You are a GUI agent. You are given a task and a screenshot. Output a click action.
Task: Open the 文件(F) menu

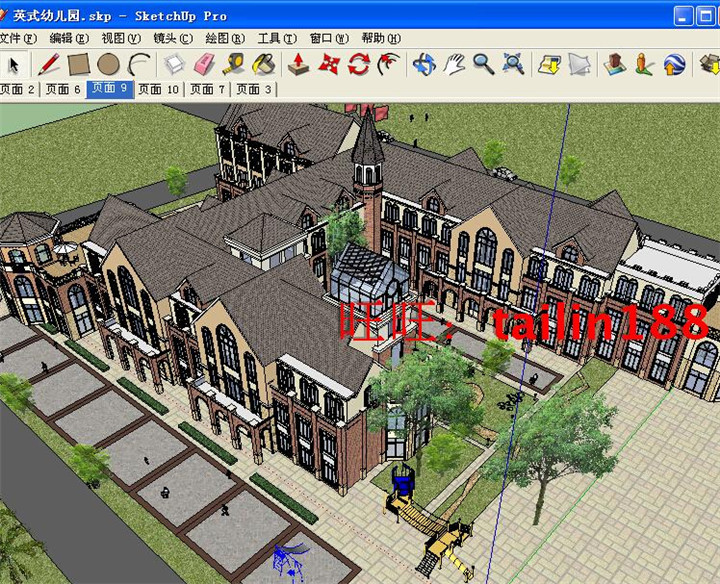tap(17, 39)
